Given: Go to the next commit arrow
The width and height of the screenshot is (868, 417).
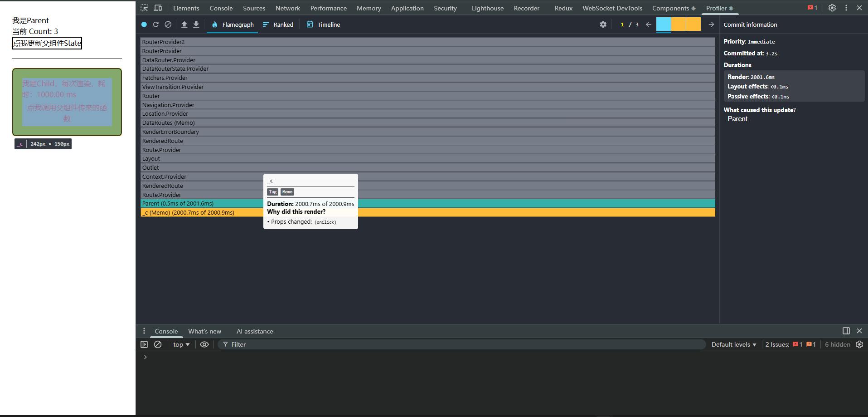Looking at the screenshot, I should (x=711, y=25).
